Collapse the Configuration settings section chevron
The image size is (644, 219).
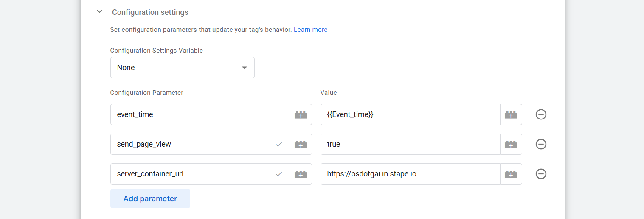100,12
